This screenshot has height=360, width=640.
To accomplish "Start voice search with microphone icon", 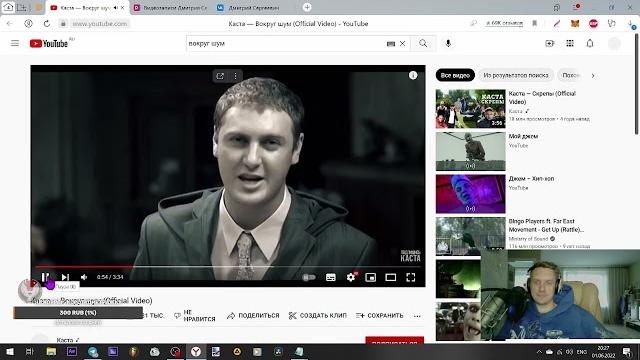I will point(448,43).
